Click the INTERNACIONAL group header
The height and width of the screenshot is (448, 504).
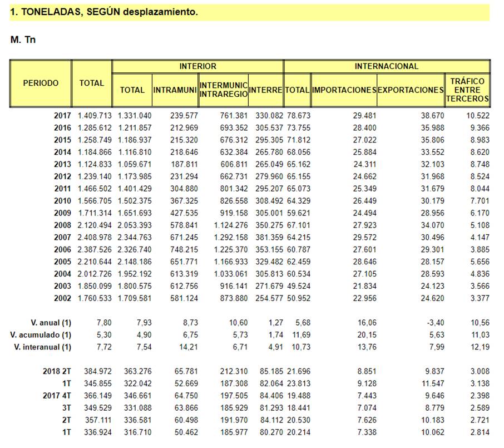click(x=386, y=66)
